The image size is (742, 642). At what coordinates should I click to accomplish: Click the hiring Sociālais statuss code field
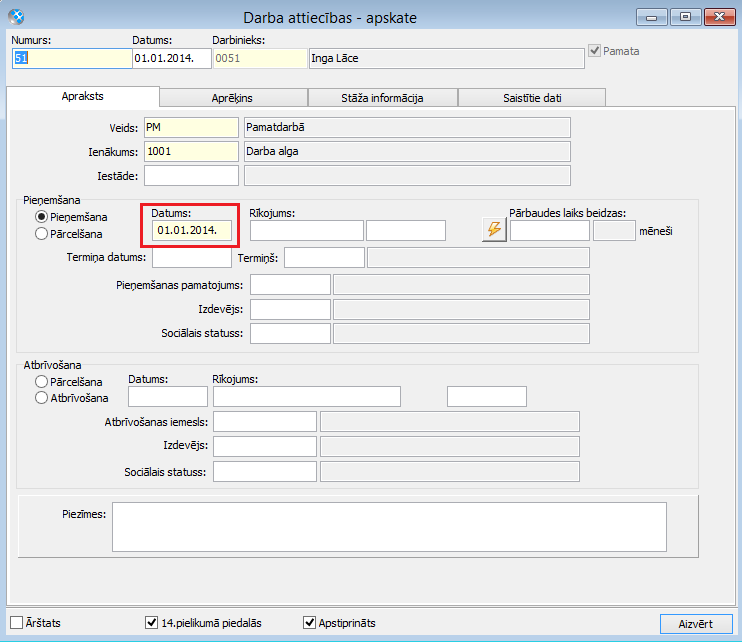coord(290,333)
